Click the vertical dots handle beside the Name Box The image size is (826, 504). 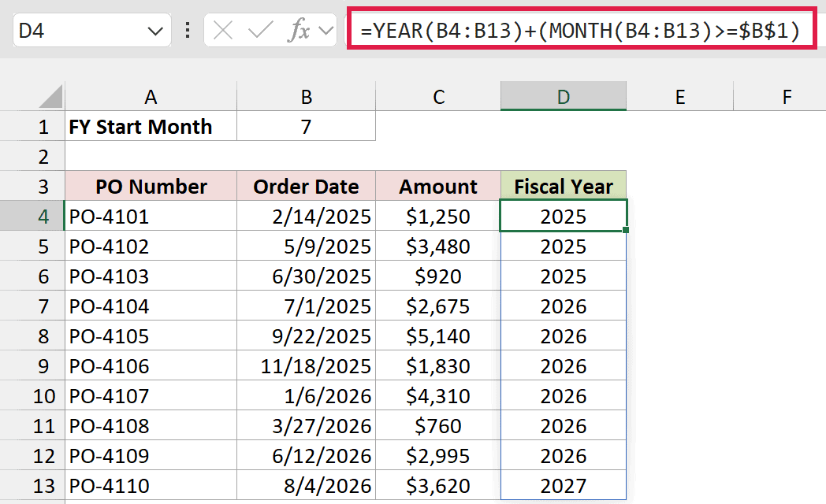pyautogui.click(x=188, y=31)
